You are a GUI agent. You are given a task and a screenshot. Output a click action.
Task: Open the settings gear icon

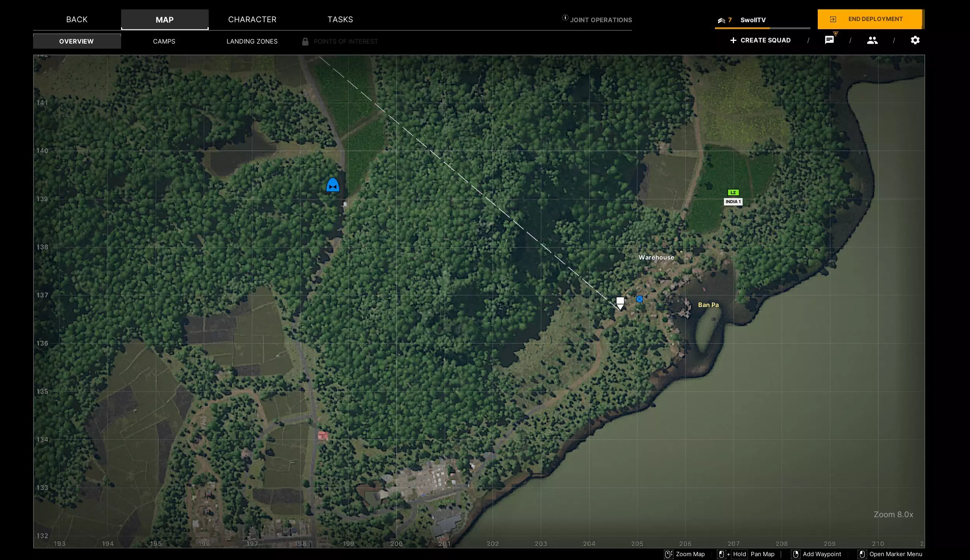click(915, 40)
